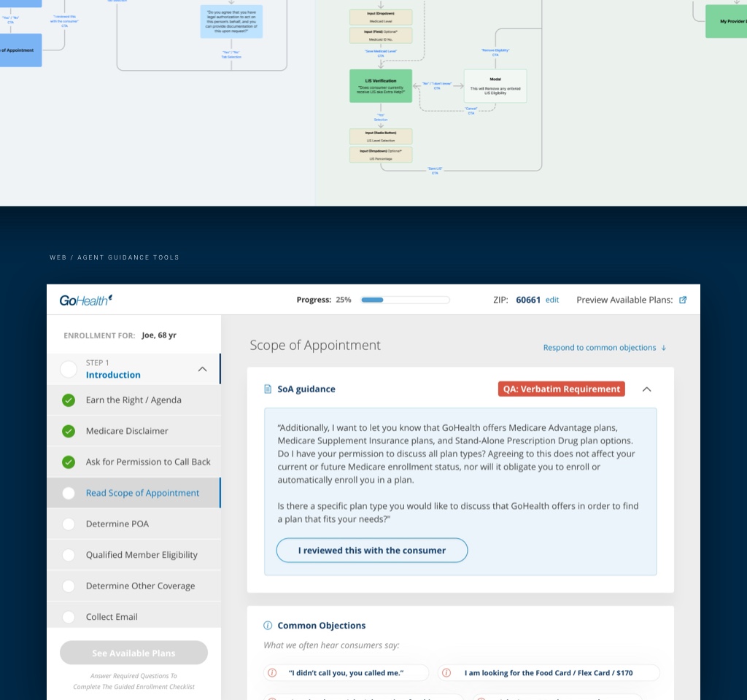The height and width of the screenshot is (700, 747).
Task: Toggle the Read Scope of Appointment status circle
Action: point(69,493)
